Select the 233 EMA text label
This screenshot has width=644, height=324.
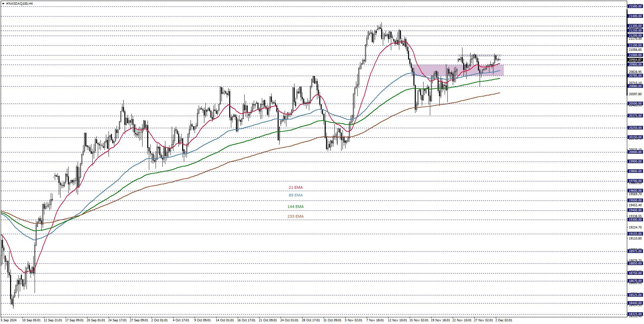tap(295, 216)
